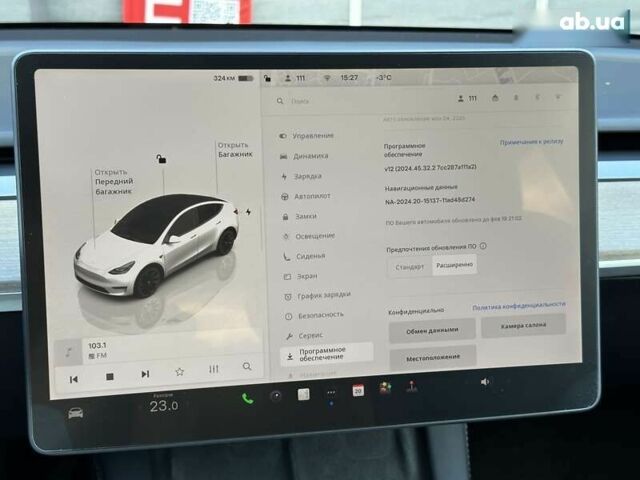Tap the -3°C outside temperature
640x480 pixels.
383,77
